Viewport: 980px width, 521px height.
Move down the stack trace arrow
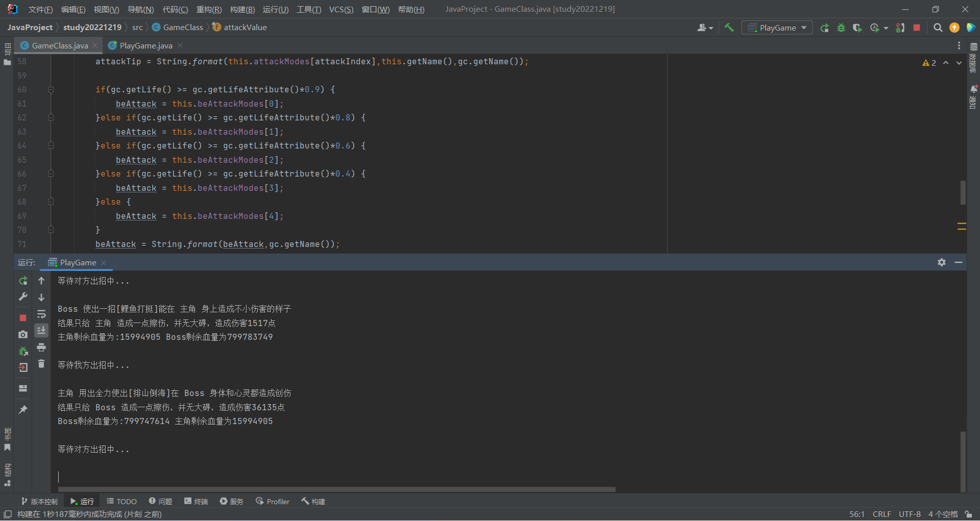(41, 297)
